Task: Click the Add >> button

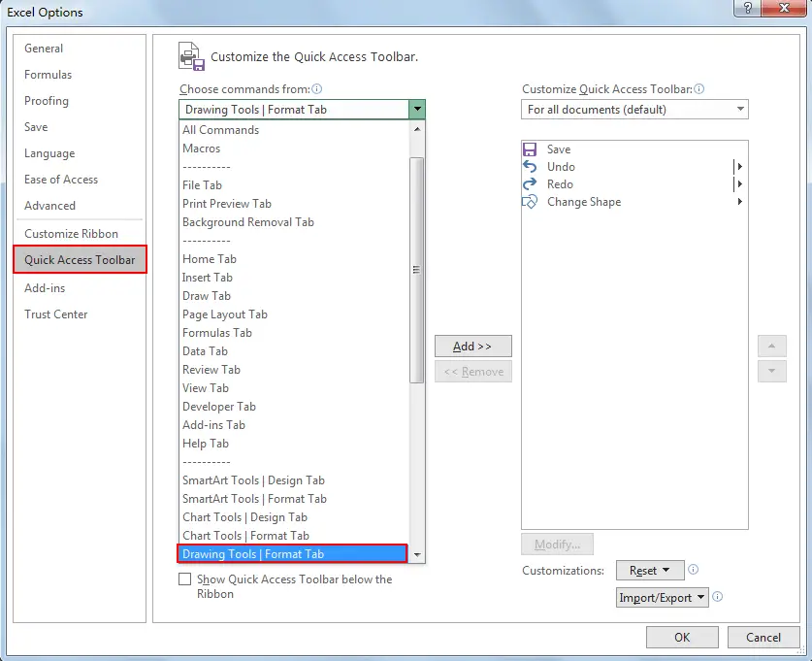Action: tap(473, 347)
